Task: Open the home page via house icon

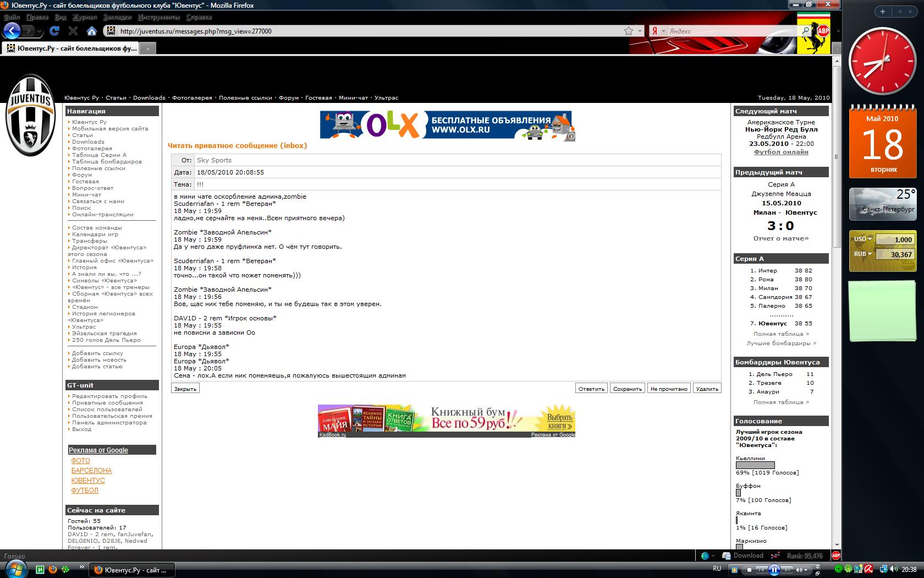Action: point(92,31)
